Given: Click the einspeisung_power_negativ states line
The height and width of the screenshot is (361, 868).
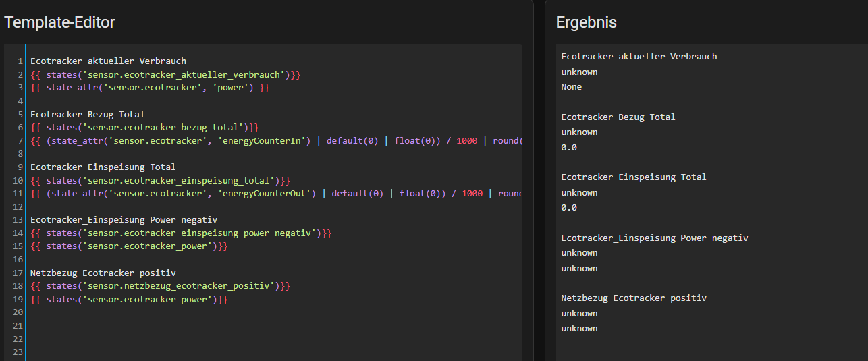Looking at the screenshot, I should (x=181, y=233).
